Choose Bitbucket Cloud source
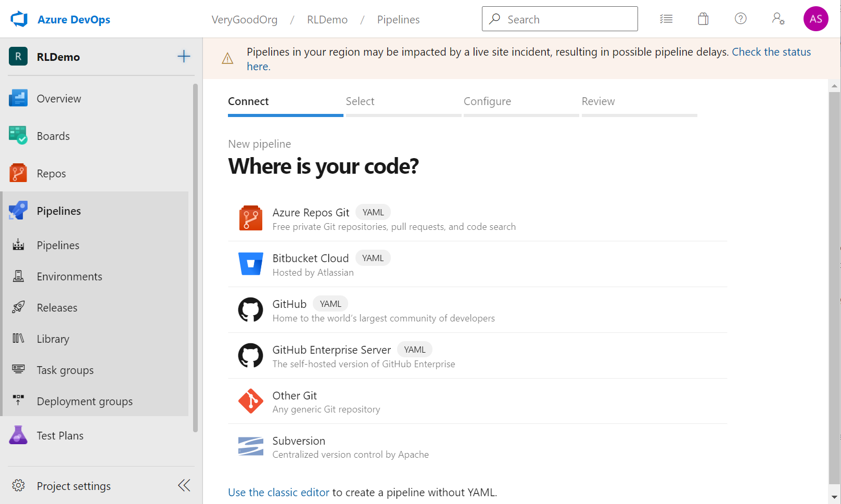This screenshot has width=841, height=504. pos(478,264)
